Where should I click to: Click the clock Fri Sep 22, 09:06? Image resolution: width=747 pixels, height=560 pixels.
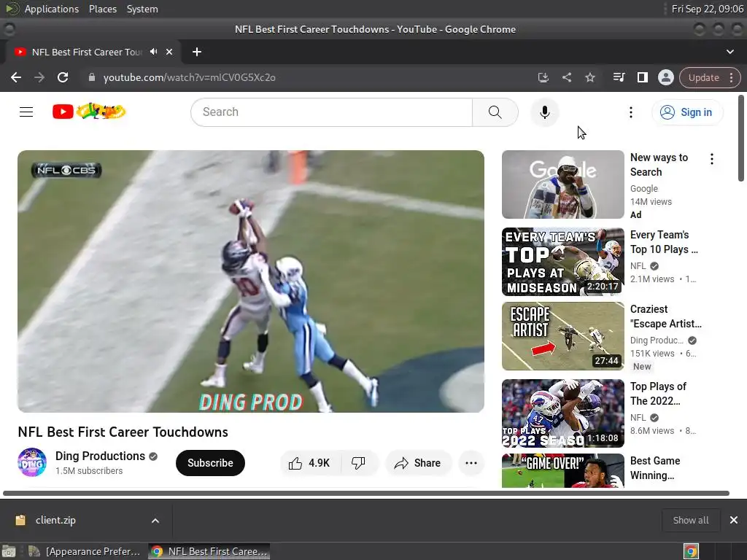[x=708, y=9]
